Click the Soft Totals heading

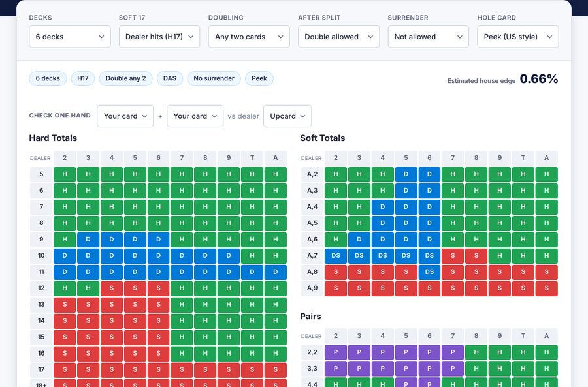323,138
